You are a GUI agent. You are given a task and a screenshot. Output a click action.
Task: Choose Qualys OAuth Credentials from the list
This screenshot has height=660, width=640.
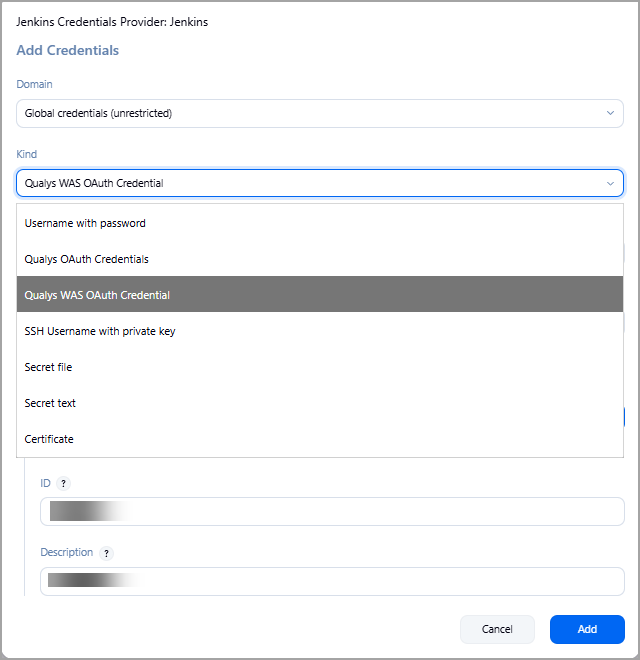click(x=87, y=259)
